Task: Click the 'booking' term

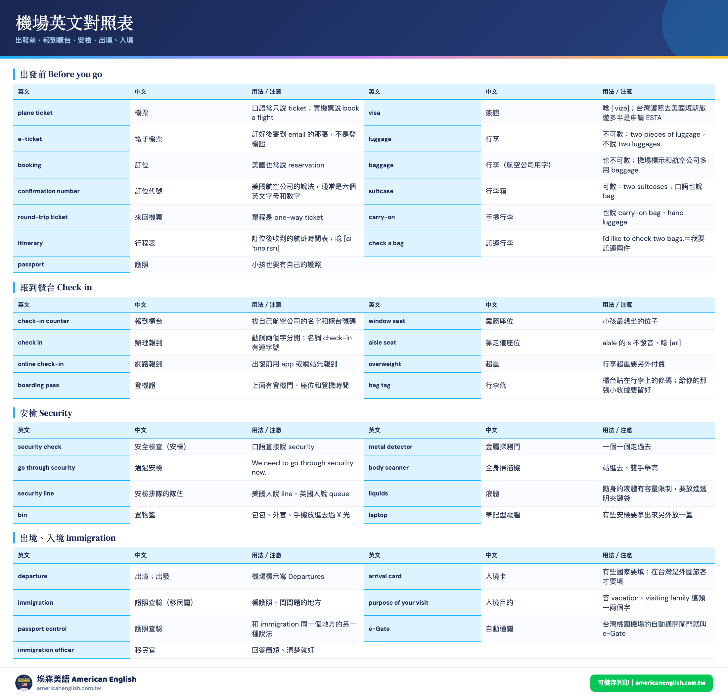Action: (x=29, y=165)
